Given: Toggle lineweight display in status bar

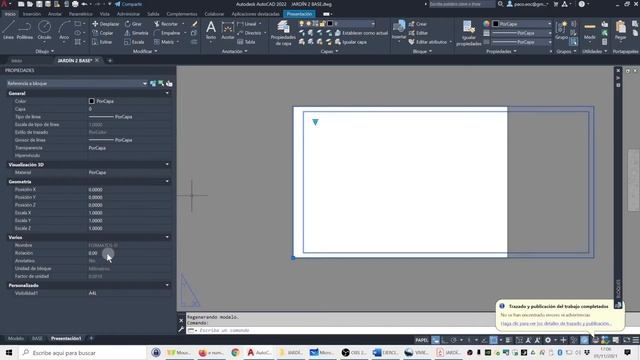Looking at the screenshot, I should point(508,340).
